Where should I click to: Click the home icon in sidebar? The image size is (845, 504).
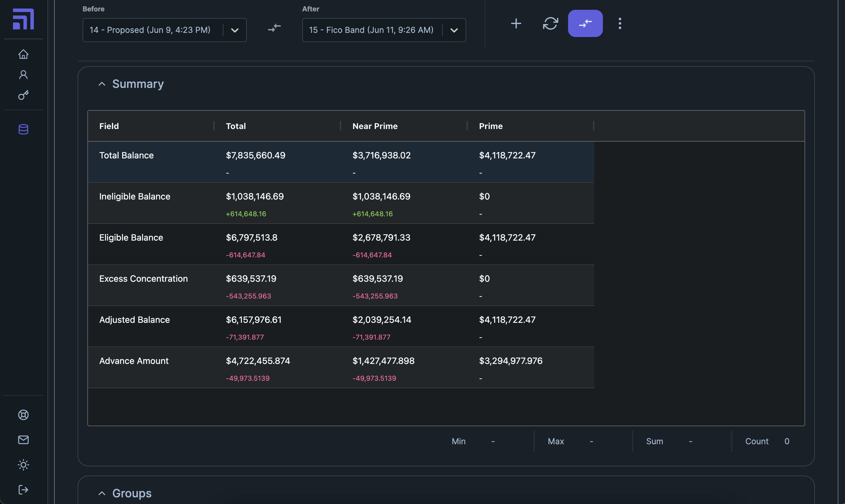(23, 54)
